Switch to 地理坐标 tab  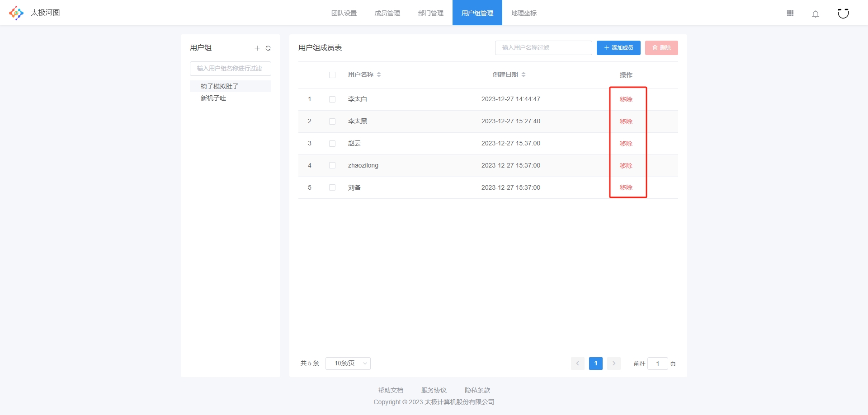(x=524, y=13)
